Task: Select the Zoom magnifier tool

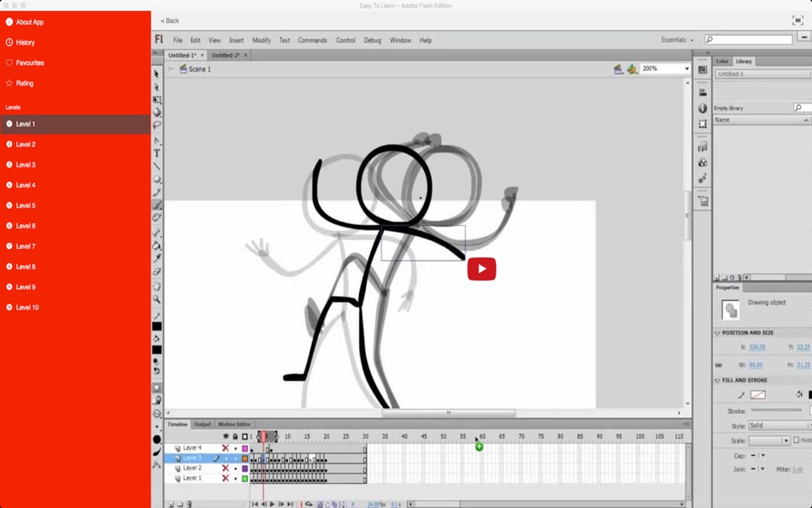Action: pyautogui.click(x=156, y=299)
